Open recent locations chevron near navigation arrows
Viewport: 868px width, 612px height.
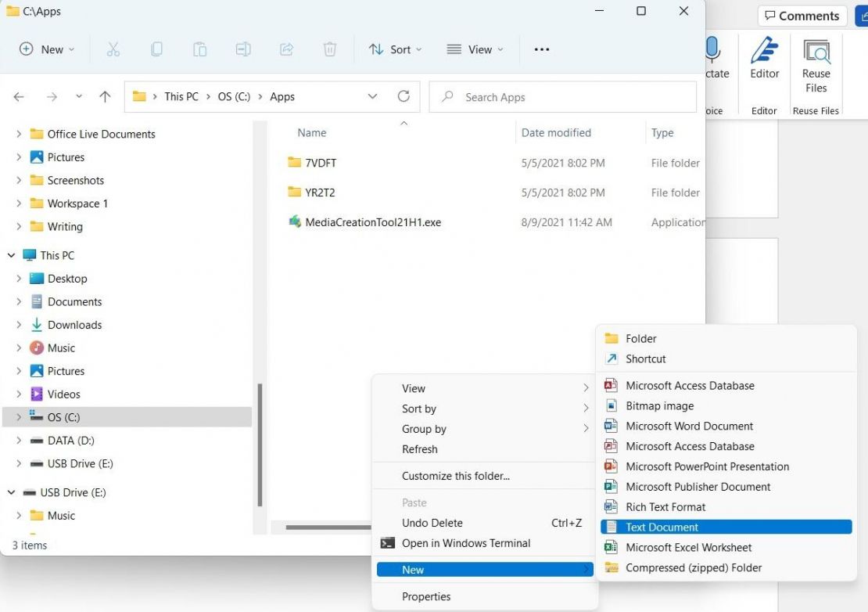(x=79, y=96)
